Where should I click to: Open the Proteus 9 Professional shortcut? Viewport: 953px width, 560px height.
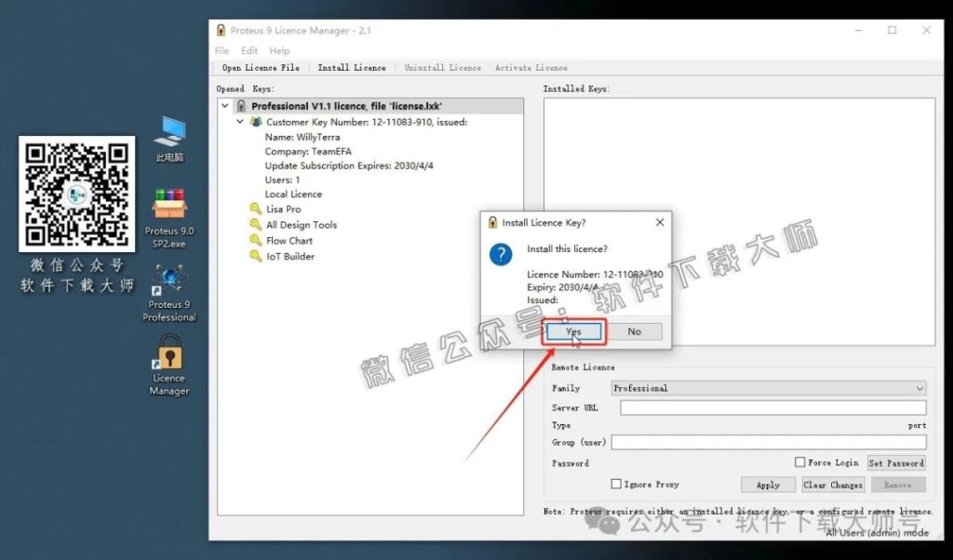(169, 280)
